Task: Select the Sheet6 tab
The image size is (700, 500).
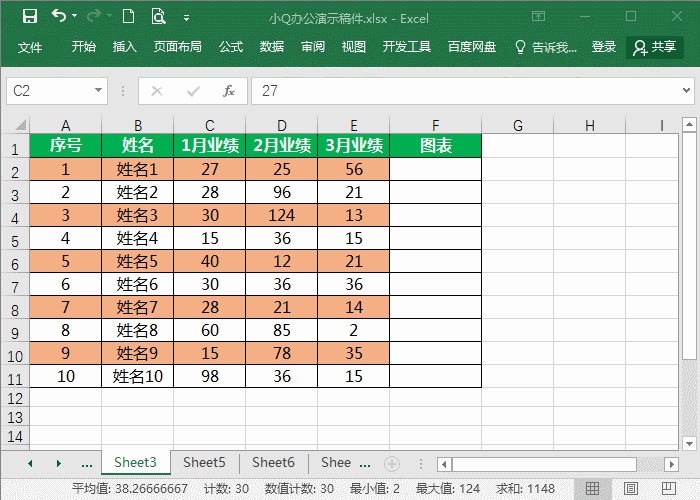Action: click(x=273, y=462)
